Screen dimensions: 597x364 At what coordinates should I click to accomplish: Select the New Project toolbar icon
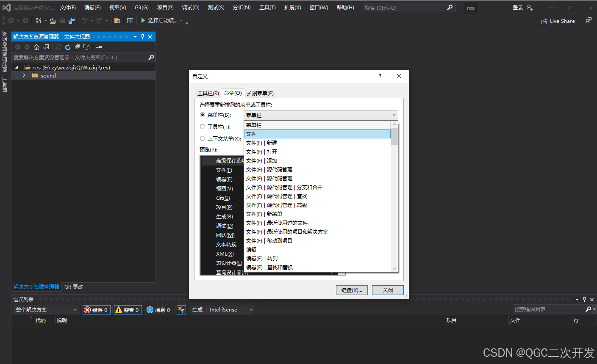[x=39, y=20]
